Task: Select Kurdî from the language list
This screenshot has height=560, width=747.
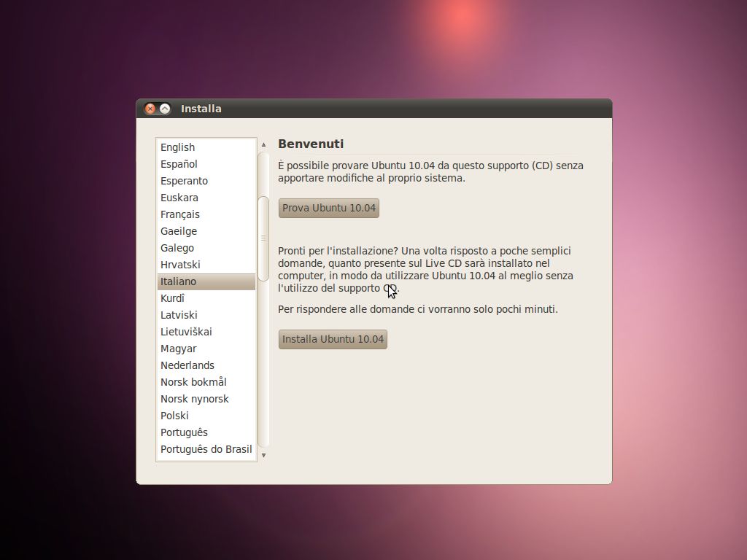Action: point(206,298)
